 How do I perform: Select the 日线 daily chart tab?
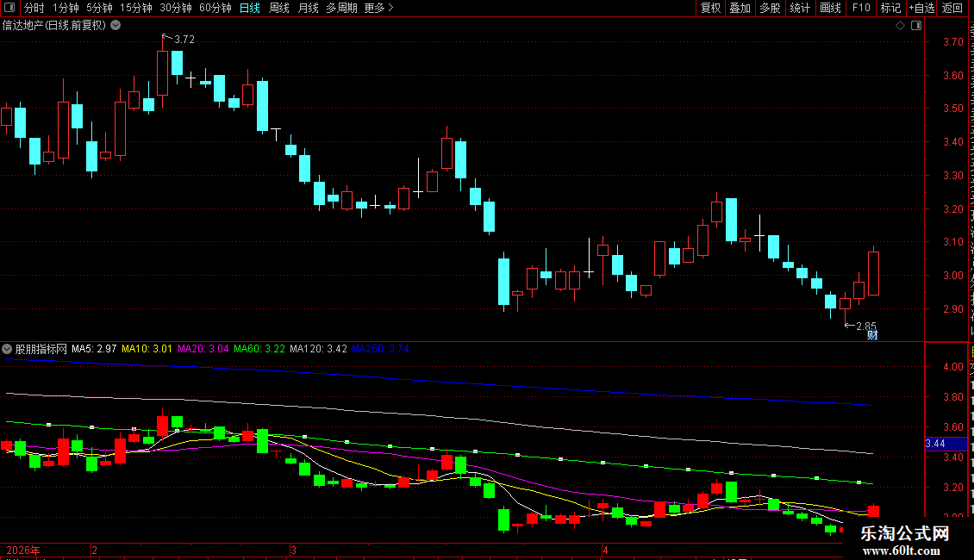click(x=250, y=8)
